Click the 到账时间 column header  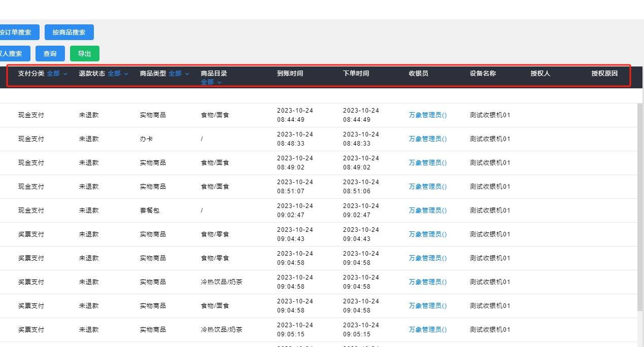point(290,74)
